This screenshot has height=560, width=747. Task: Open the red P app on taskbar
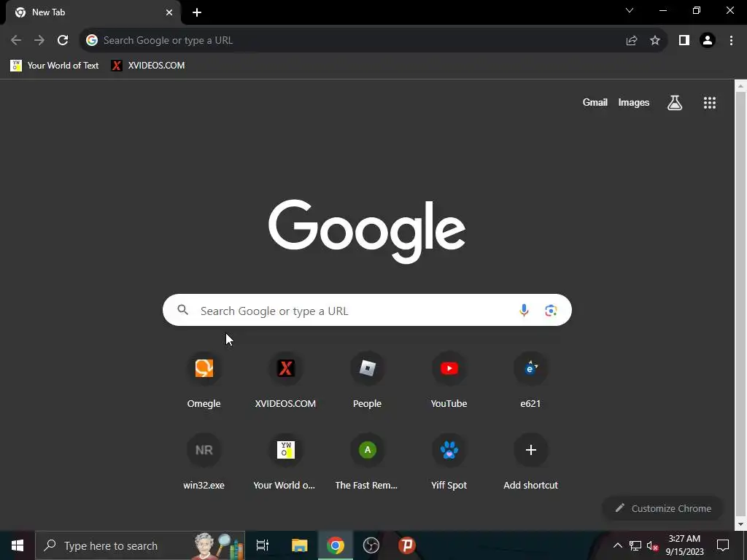pos(407,545)
